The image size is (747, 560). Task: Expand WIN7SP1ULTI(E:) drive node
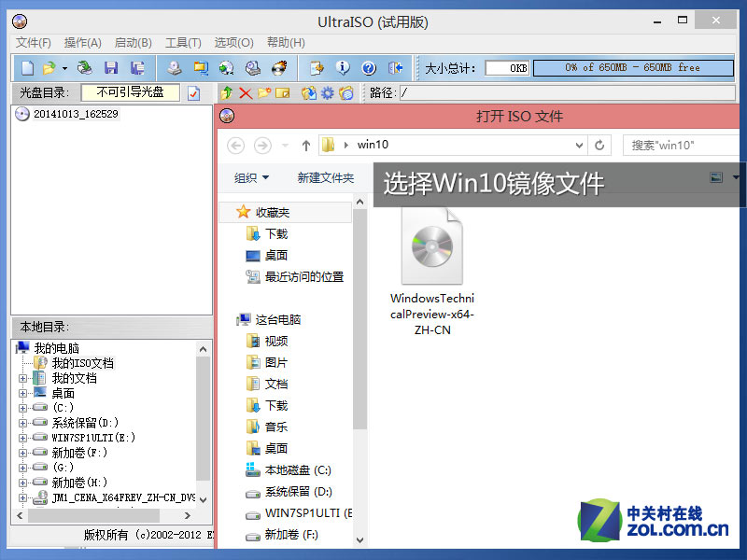[x=22, y=438]
